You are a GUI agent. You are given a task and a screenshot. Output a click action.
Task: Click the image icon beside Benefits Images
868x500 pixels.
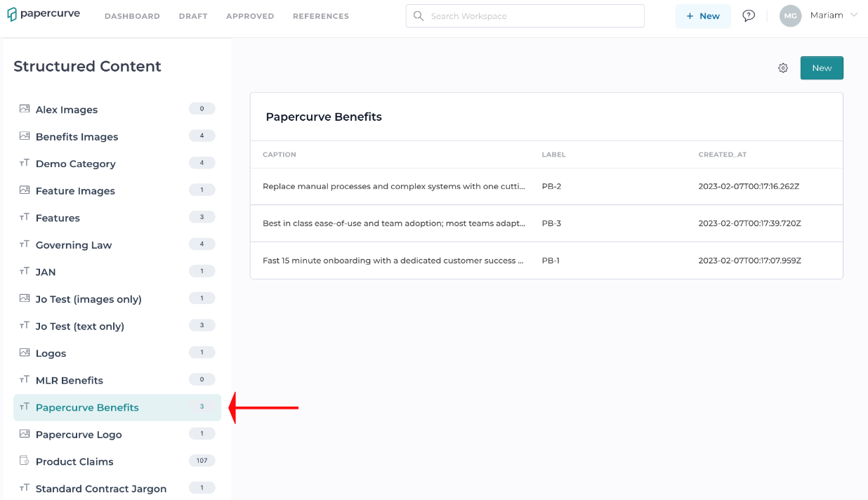pyautogui.click(x=24, y=136)
